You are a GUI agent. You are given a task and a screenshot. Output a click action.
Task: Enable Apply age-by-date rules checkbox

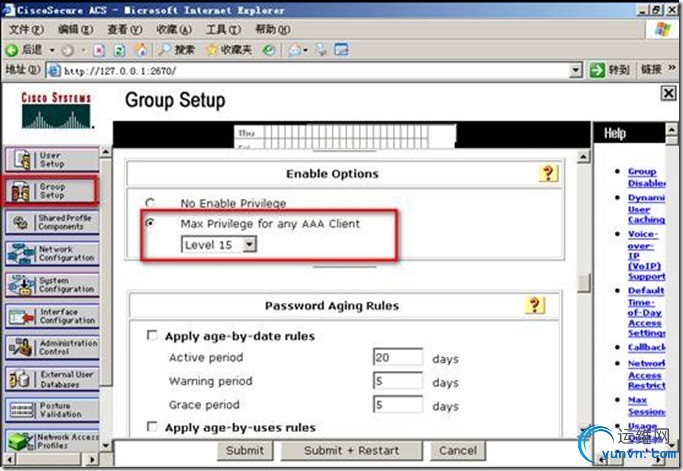[152, 335]
